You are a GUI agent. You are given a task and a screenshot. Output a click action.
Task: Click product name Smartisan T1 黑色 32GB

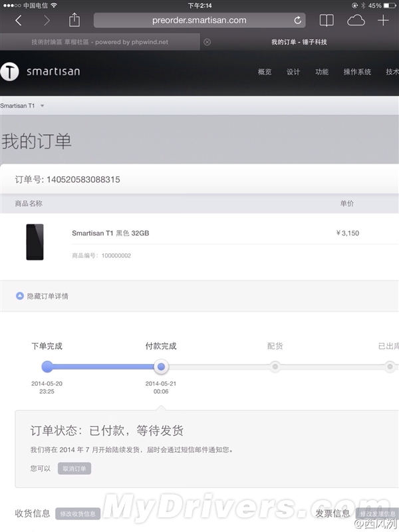tap(110, 233)
